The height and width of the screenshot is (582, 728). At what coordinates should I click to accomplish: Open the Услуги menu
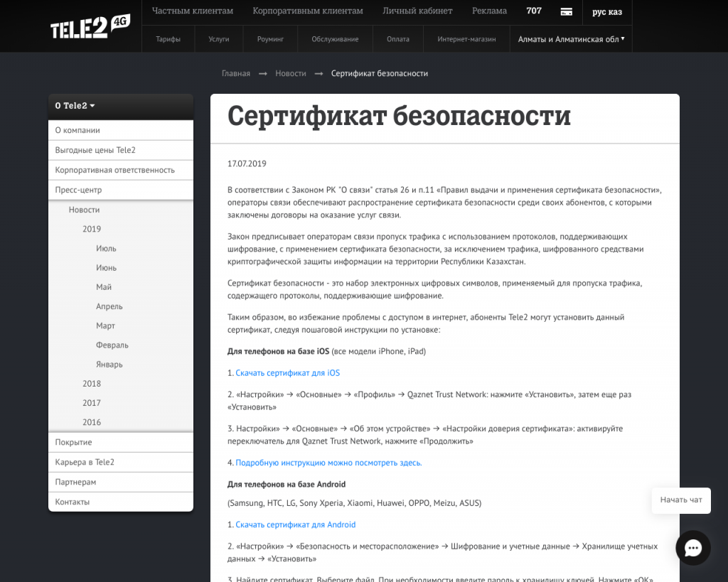[x=219, y=39]
